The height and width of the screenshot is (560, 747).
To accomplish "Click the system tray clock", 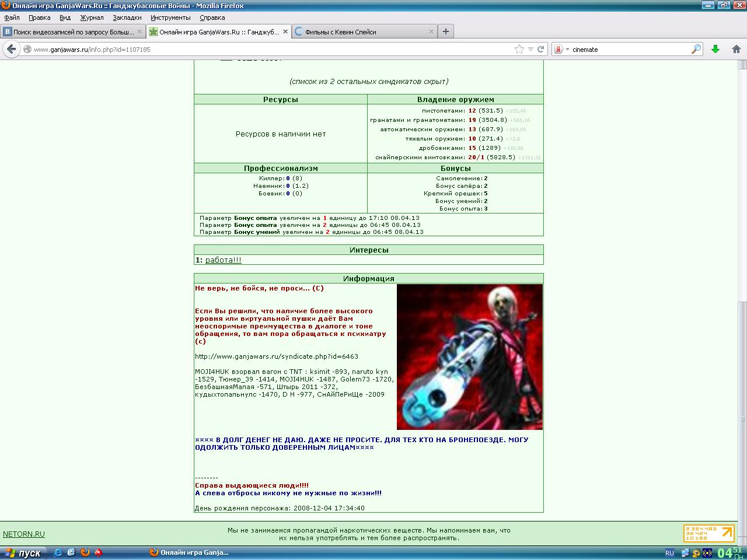I will click(730, 552).
